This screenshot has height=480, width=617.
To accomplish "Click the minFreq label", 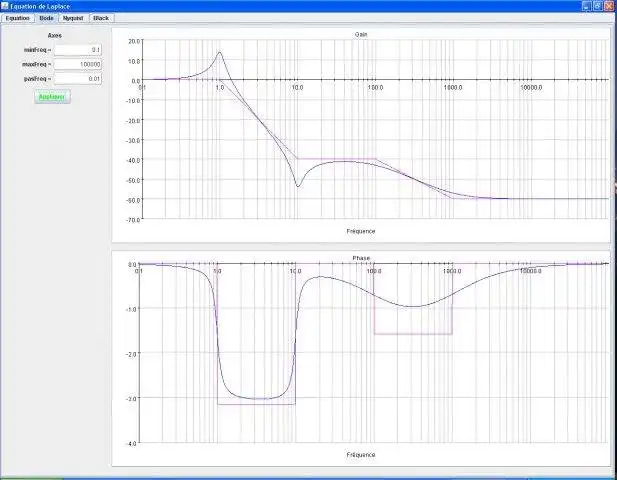I will coord(37,50).
